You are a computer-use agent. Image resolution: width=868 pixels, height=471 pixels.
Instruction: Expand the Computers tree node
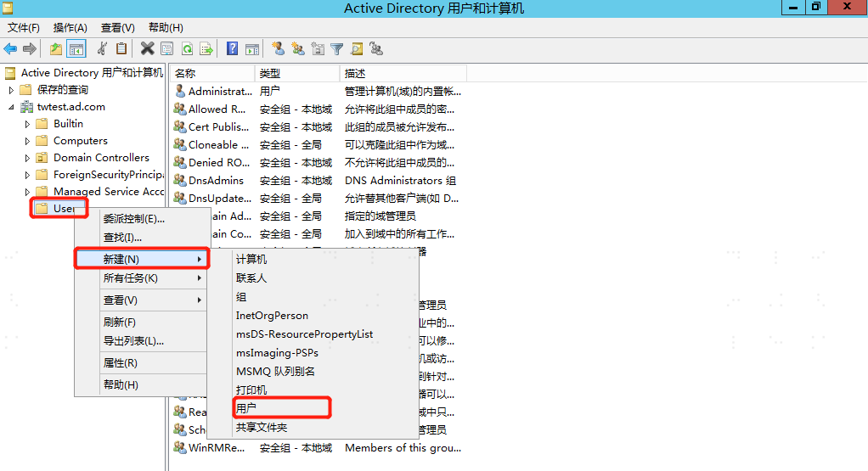[x=27, y=141]
